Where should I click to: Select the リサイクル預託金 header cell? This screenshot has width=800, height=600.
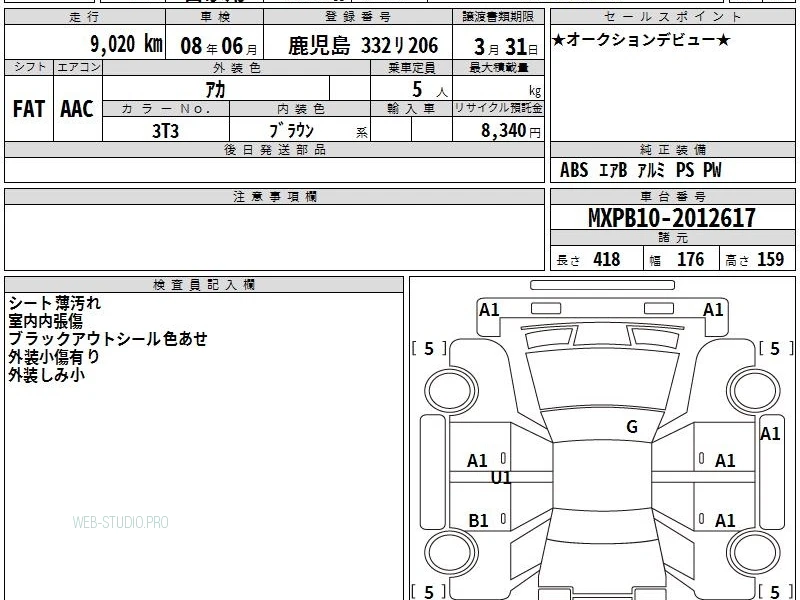(x=498, y=108)
